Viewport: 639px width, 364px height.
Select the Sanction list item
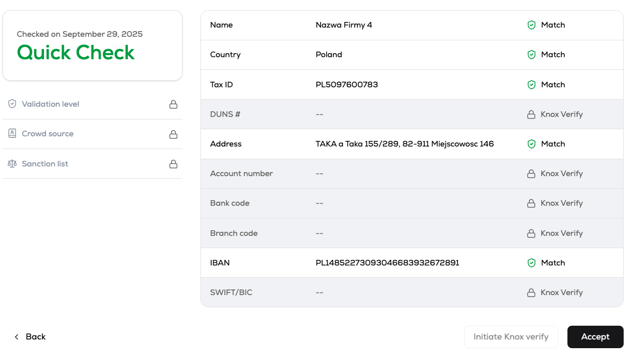pos(45,164)
